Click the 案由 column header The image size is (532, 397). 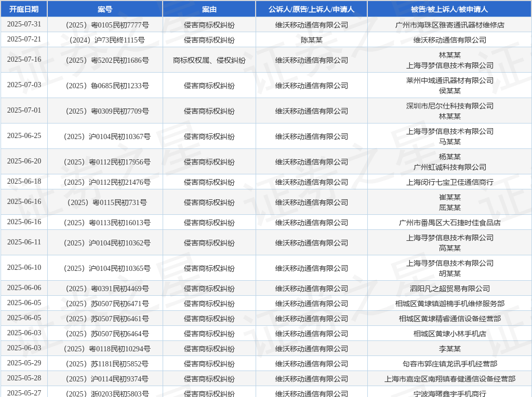(x=209, y=9)
